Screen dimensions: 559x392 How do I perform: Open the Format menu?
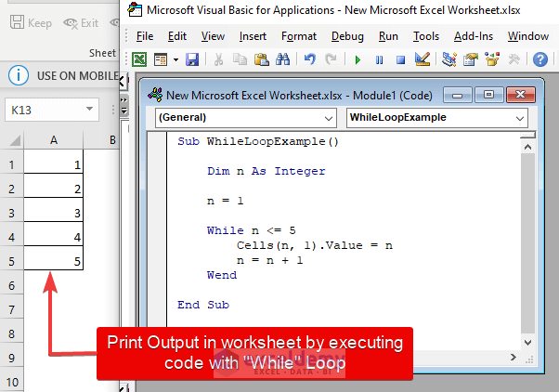299,36
